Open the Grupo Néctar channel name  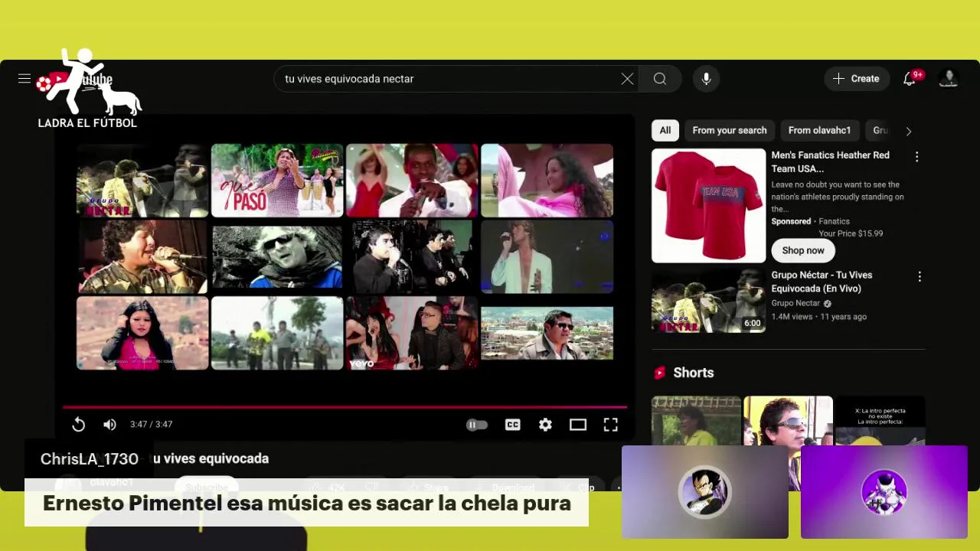pyautogui.click(x=795, y=303)
